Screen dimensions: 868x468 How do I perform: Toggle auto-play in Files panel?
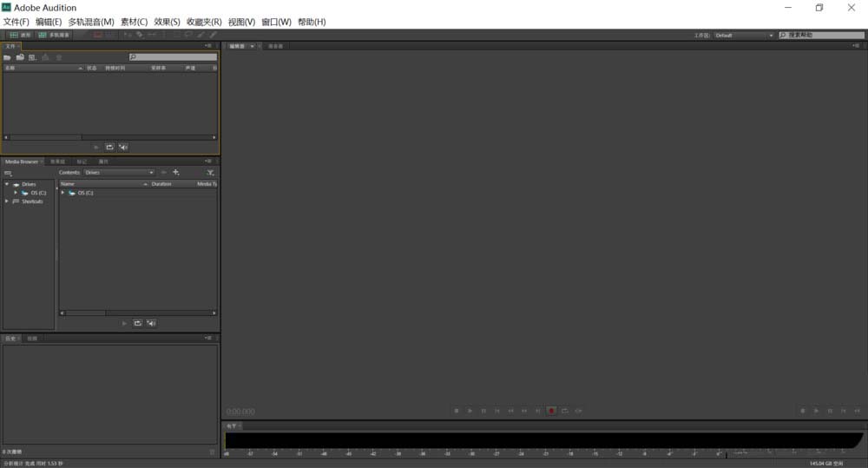pos(123,148)
